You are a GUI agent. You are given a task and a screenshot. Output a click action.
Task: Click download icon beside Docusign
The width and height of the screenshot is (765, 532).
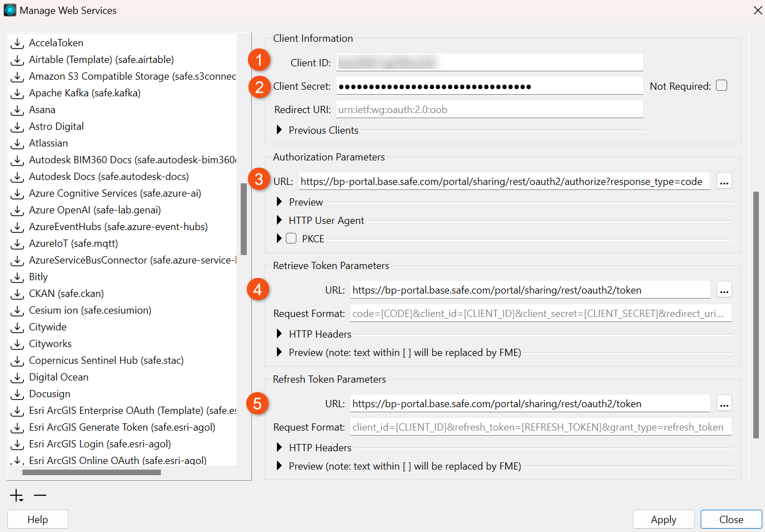pyautogui.click(x=17, y=394)
